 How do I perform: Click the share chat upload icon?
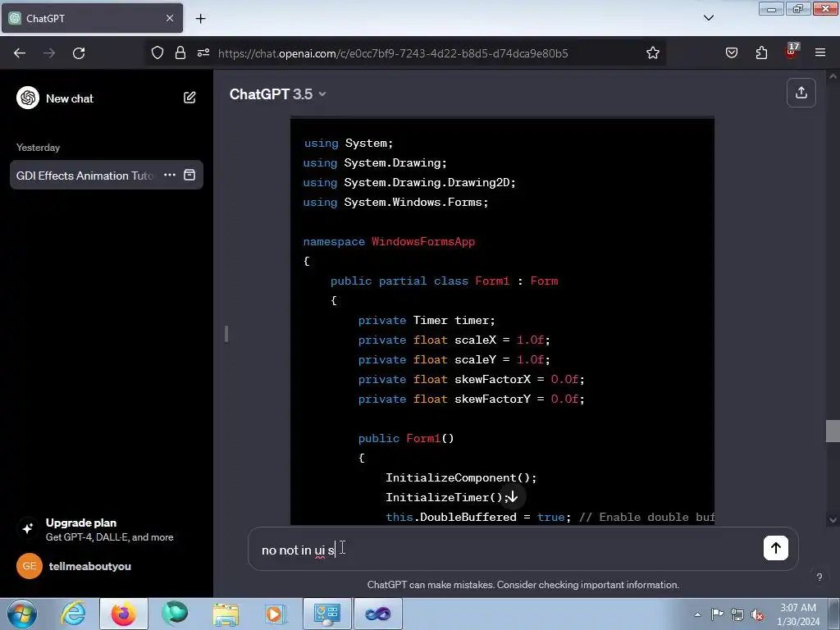[801, 93]
